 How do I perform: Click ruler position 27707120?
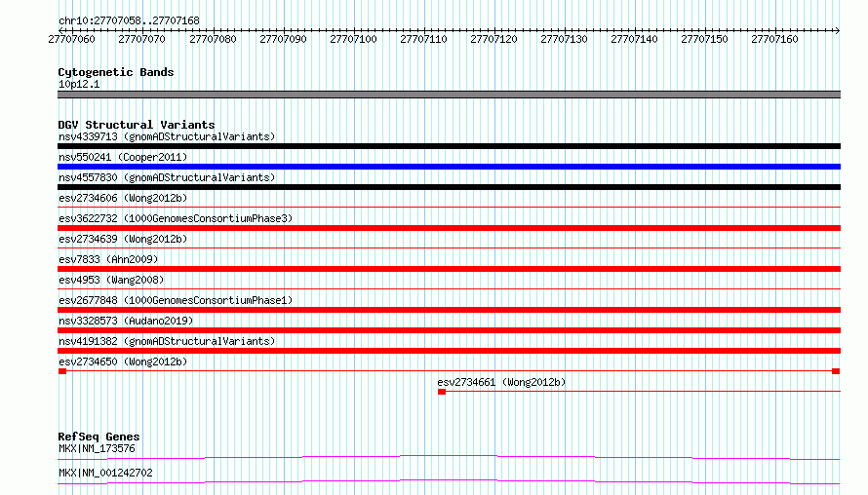493,39
